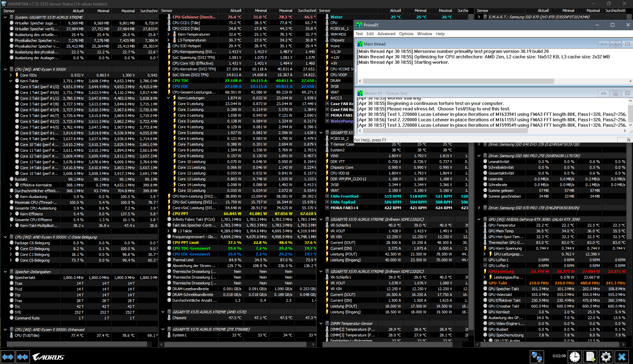Viewport: 633px width, 364px height.
Task: Click the chip icon beside System: GIGABYTE X570
Action: pyautogui.click(x=12, y=17)
